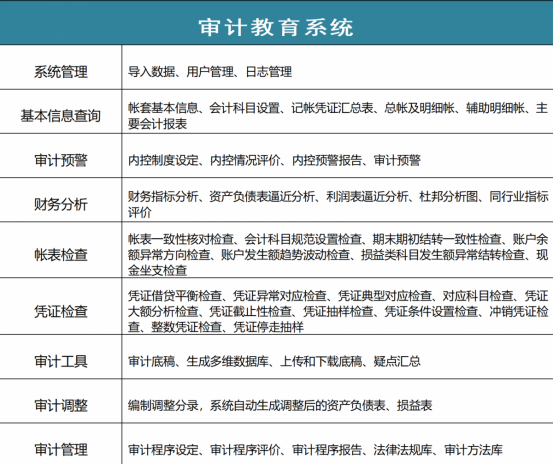Select the 凭证借贷平衡检查 text
The width and height of the screenshot is (554, 464).
175,295
